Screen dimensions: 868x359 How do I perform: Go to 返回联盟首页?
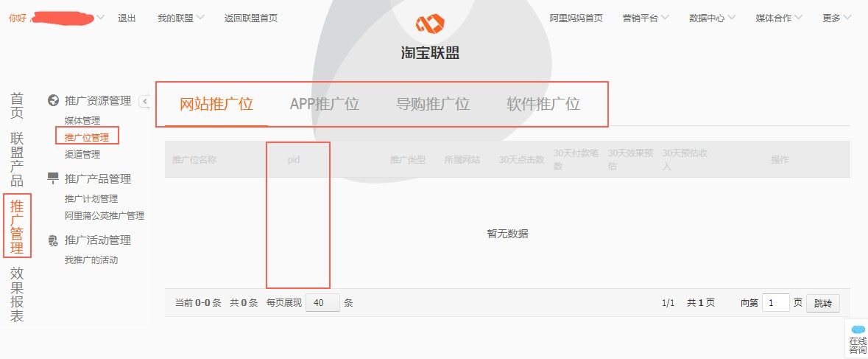tap(251, 18)
